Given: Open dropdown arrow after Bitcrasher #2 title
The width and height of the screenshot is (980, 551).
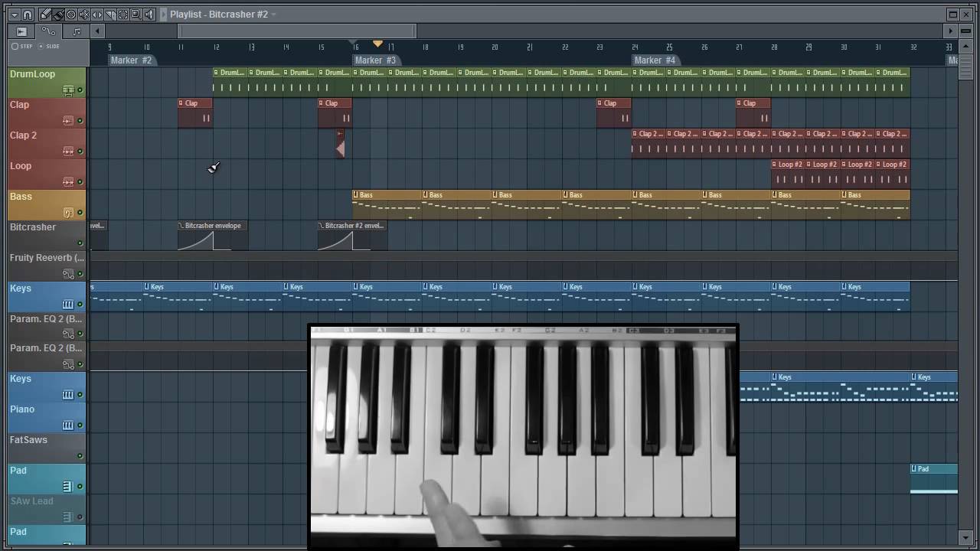Looking at the screenshot, I should click(273, 15).
